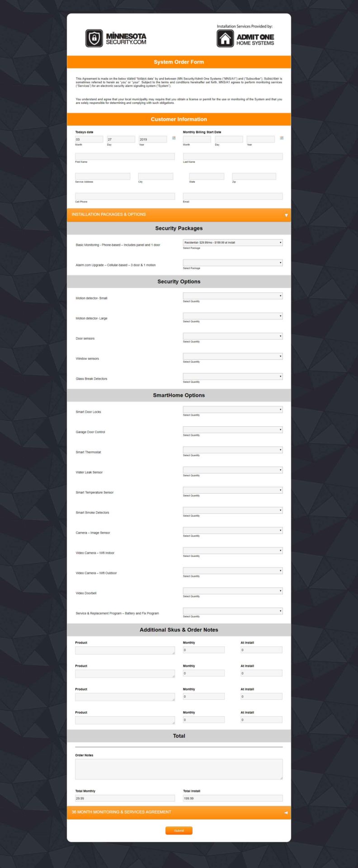This screenshot has height=868, width=358.
Task: Open the Alarm.com Upgrade package dropdown
Action: [x=233, y=263]
